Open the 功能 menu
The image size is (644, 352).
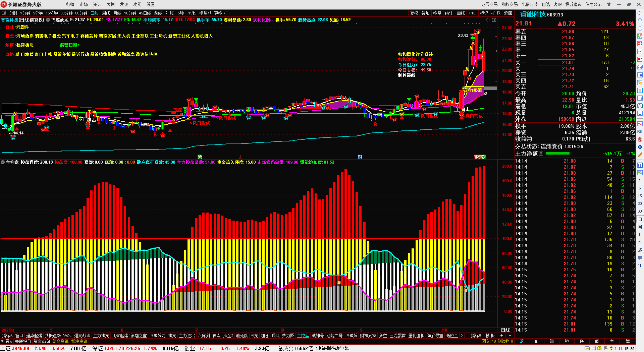pyautogui.click(x=138, y=4)
